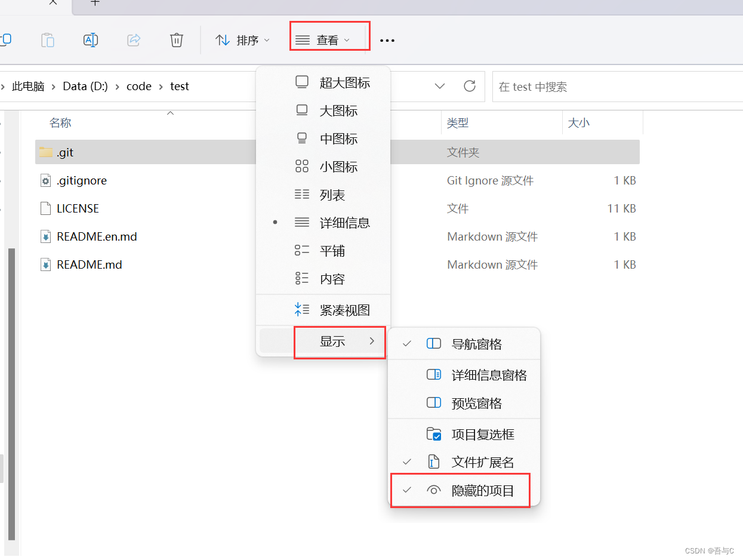Choose 超大图标 extra large icons view
The height and width of the screenshot is (560, 743).
point(323,83)
